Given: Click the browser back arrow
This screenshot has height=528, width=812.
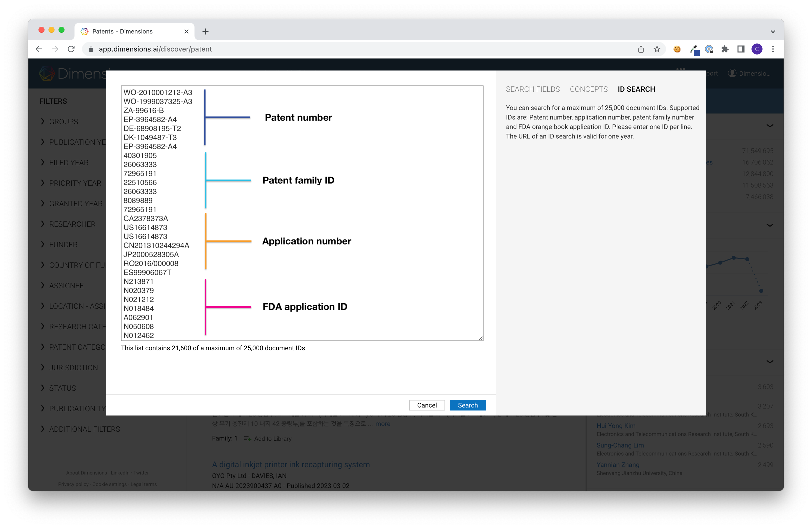Looking at the screenshot, I should [x=39, y=49].
